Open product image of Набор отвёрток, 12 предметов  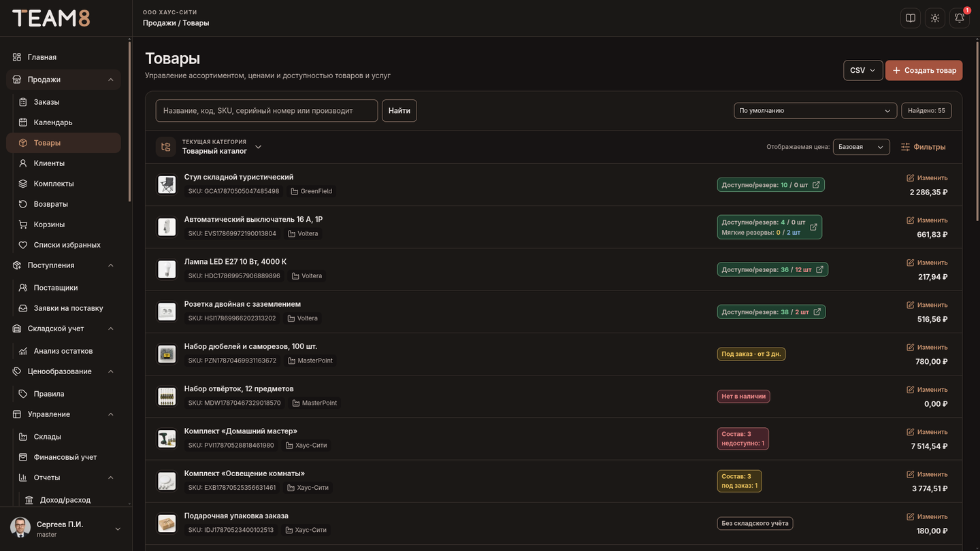click(167, 397)
